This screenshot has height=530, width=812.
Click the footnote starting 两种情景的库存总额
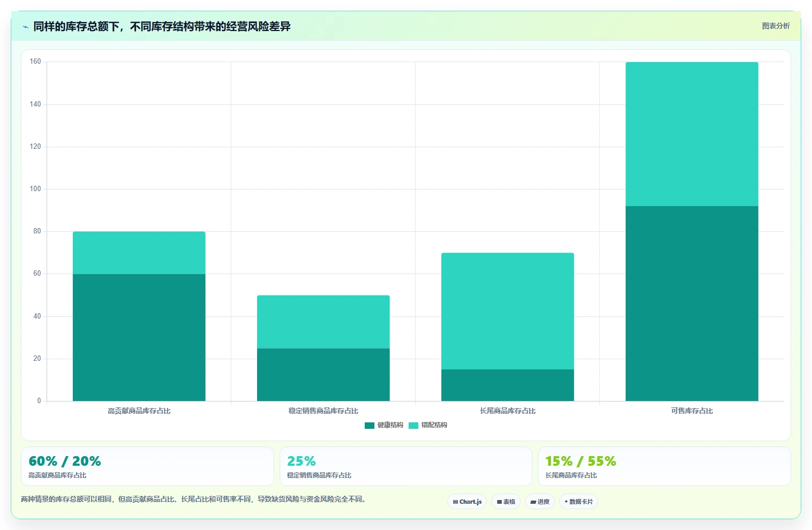click(x=194, y=499)
